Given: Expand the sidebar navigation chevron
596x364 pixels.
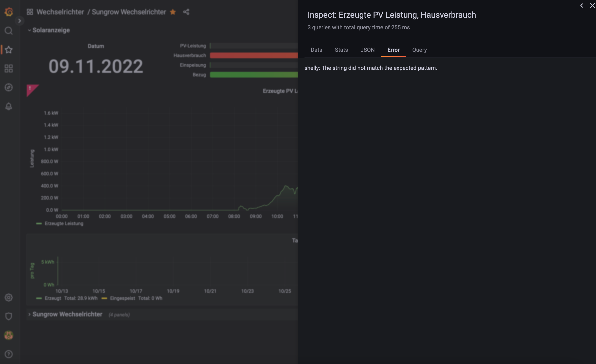Looking at the screenshot, I should pyautogui.click(x=20, y=21).
